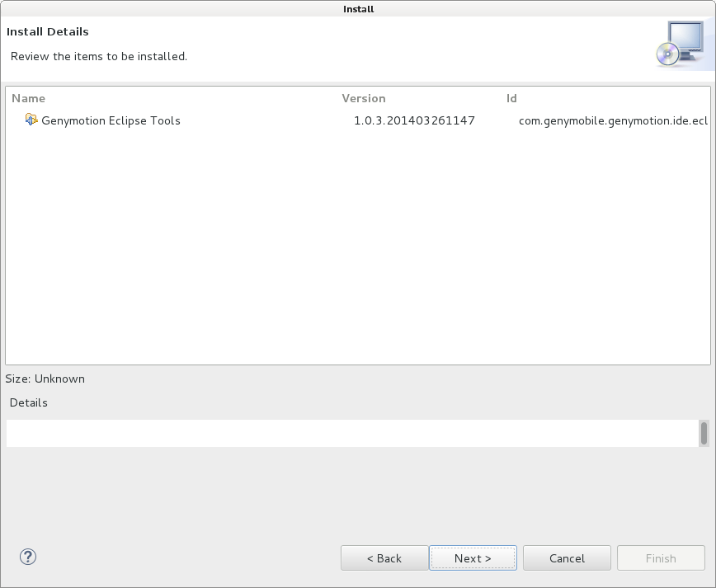Cancel the installation dialog
716x588 pixels.
pos(567,557)
